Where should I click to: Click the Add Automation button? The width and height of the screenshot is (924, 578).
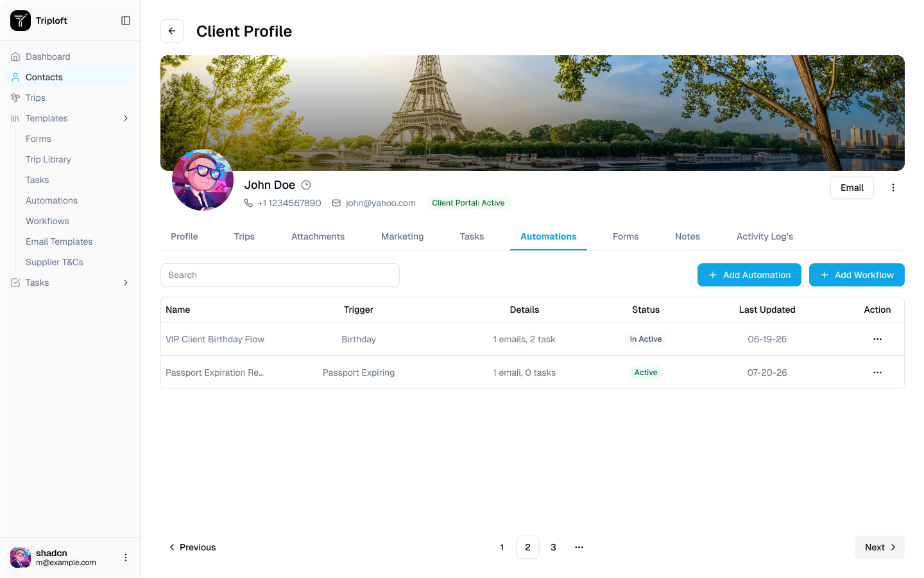click(749, 275)
